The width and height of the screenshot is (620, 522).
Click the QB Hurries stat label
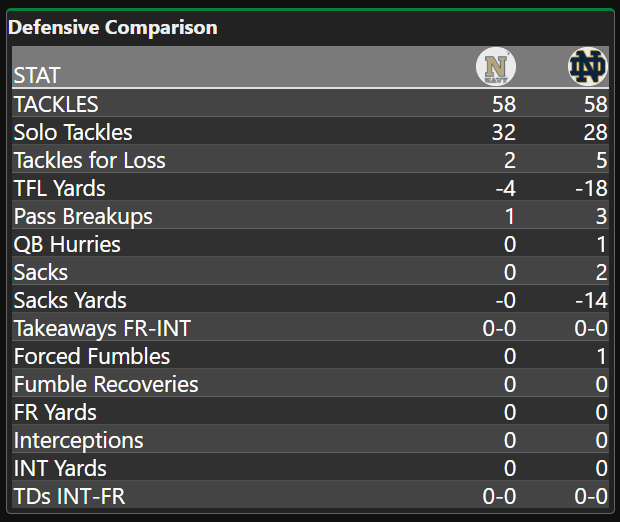67,244
